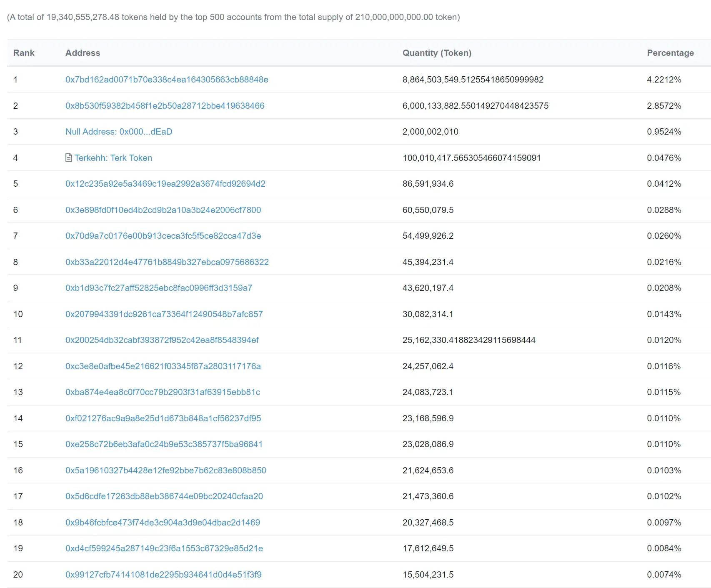
Task: Open rank 10 address 0x20799433...
Action: click(x=164, y=314)
